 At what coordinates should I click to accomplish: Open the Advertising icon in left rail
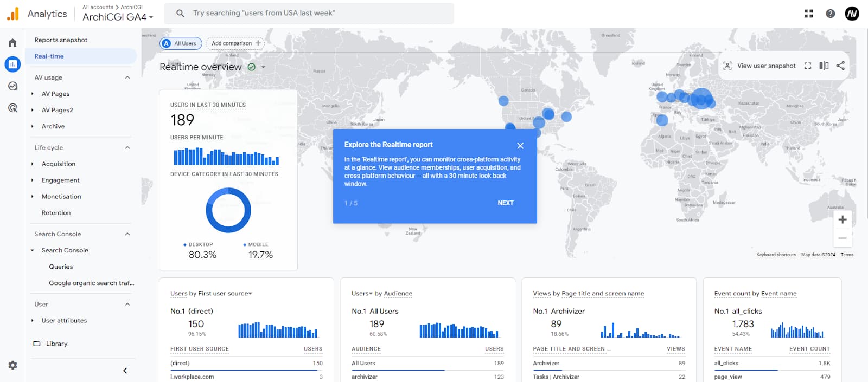click(12, 108)
